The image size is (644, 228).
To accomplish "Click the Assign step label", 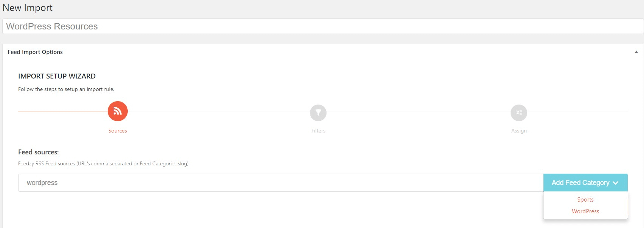I will [519, 131].
